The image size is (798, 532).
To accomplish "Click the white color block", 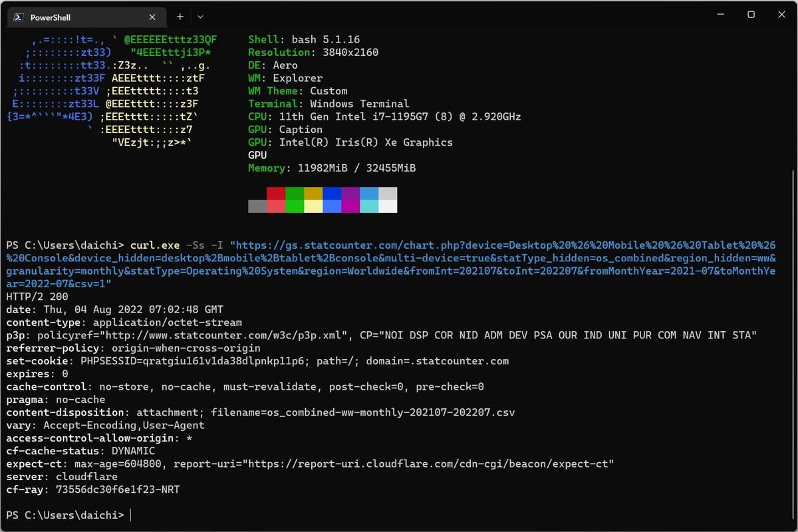I will coord(388,206).
